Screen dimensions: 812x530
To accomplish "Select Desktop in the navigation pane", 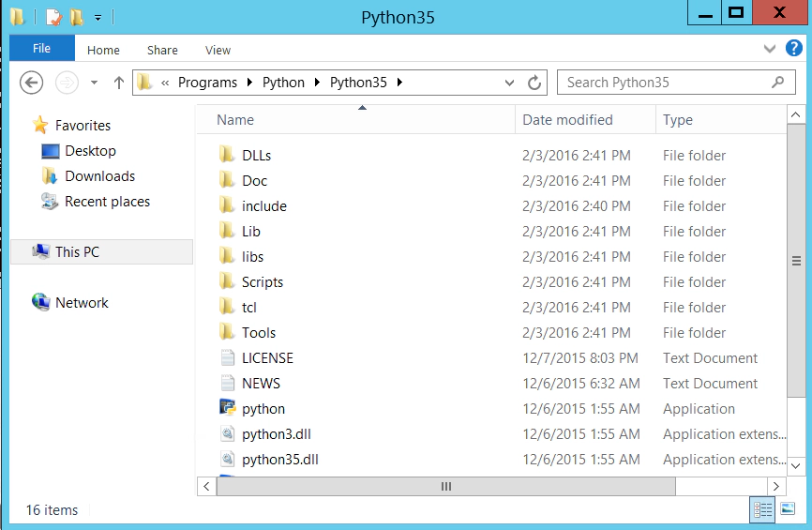I will (x=90, y=151).
